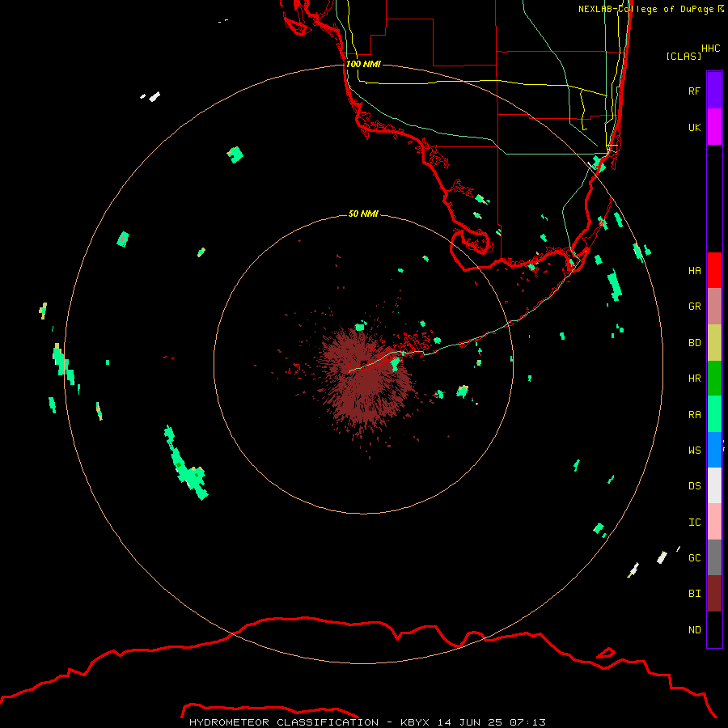Click the 50 NMI range ring label
This screenshot has height=728, width=728.
point(363,214)
